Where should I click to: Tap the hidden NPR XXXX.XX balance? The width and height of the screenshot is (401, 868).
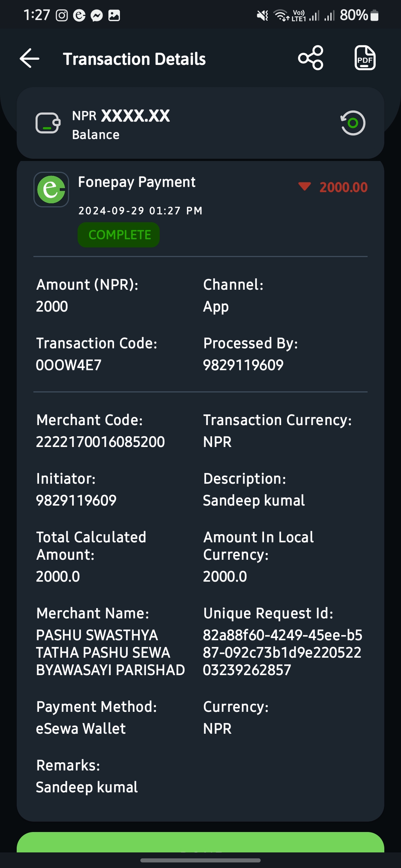121,116
